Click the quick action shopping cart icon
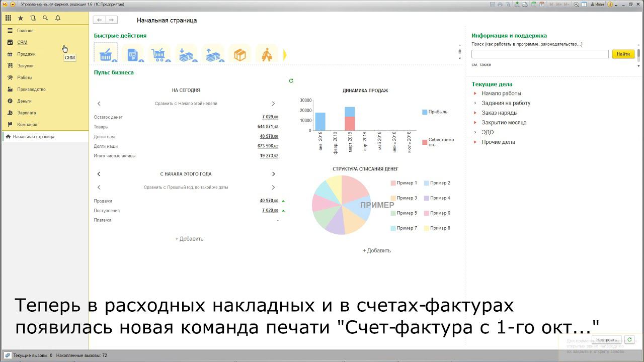The image size is (644, 362). pos(159,54)
